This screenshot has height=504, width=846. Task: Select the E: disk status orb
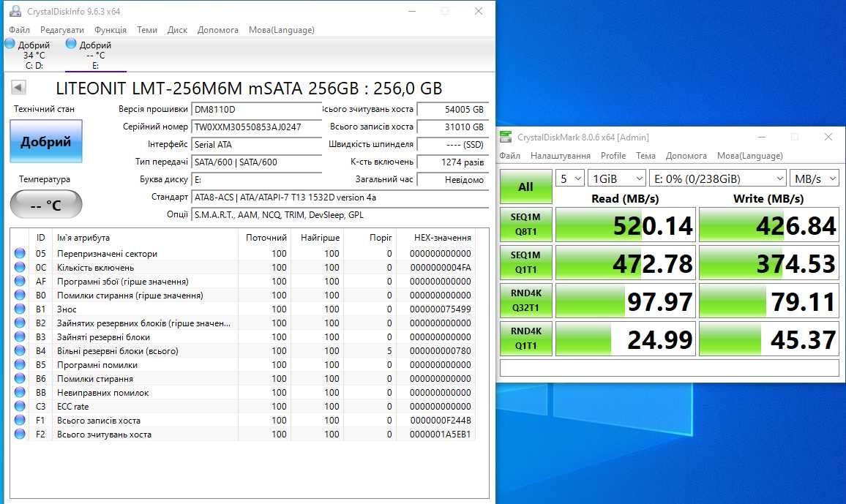point(71,44)
